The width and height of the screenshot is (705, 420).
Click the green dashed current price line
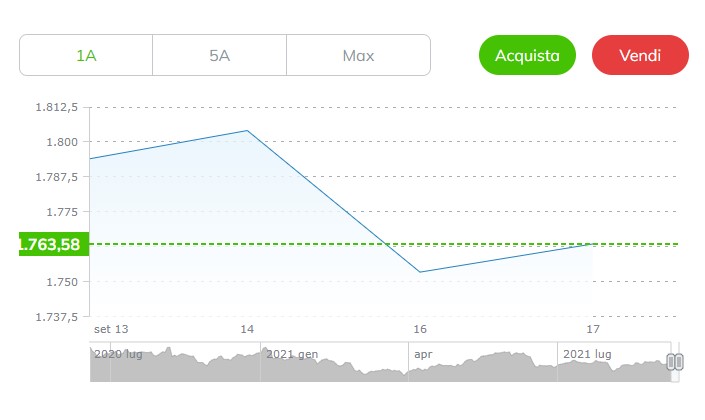(384, 244)
